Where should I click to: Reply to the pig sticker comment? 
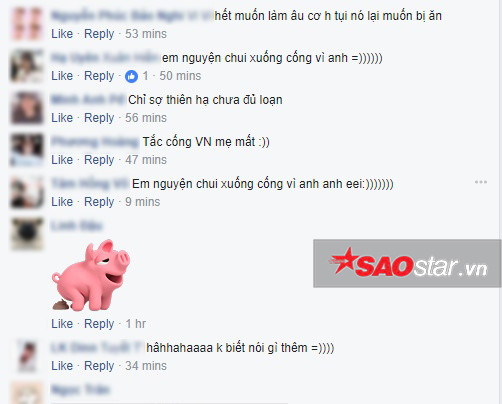(99, 324)
